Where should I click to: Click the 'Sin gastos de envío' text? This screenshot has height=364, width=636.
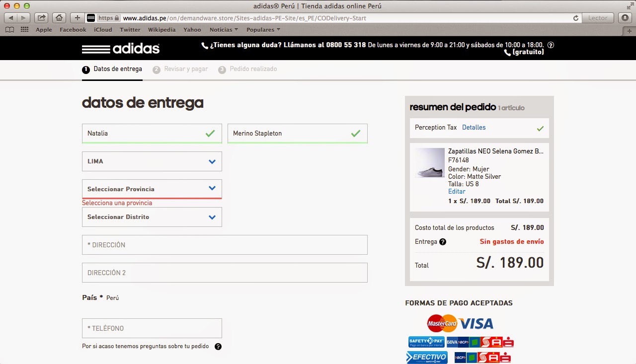[512, 242]
